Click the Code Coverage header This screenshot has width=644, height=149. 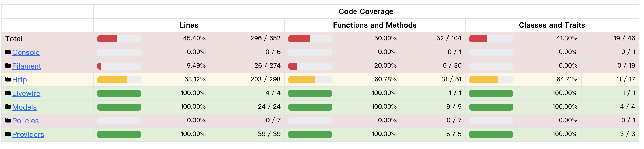(x=366, y=11)
